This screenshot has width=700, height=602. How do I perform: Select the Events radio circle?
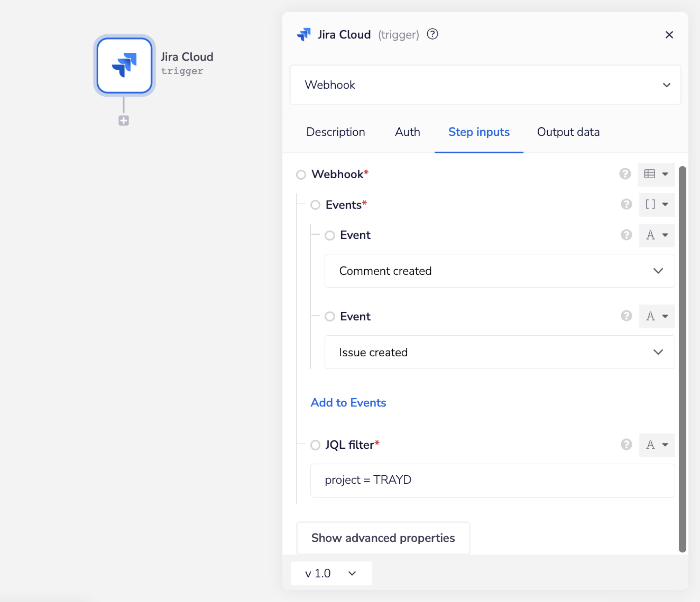pos(315,205)
